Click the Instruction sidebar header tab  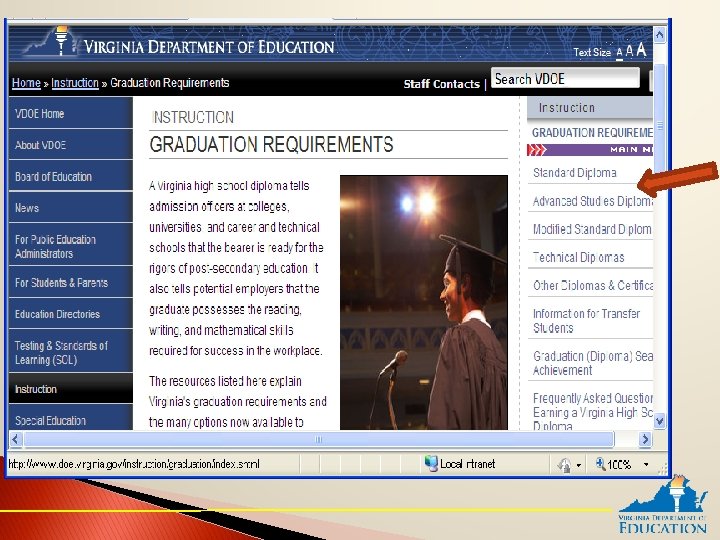tap(590, 108)
